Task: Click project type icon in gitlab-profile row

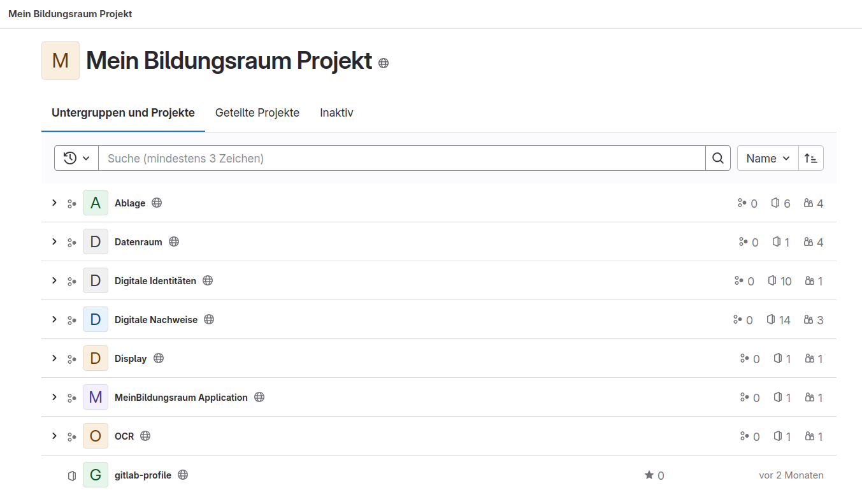Action: point(72,476)
